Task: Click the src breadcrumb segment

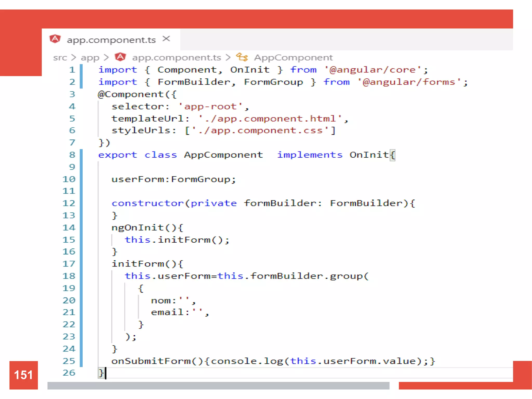Action: 60,57
